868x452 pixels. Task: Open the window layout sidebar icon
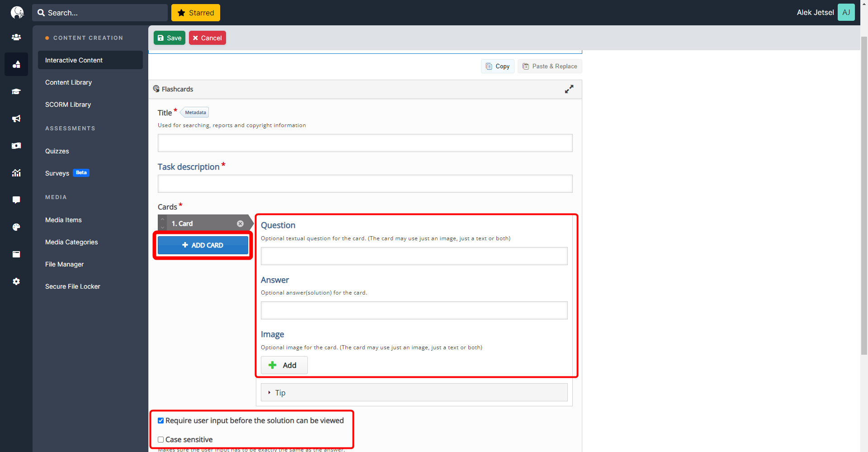pos(16,254)
